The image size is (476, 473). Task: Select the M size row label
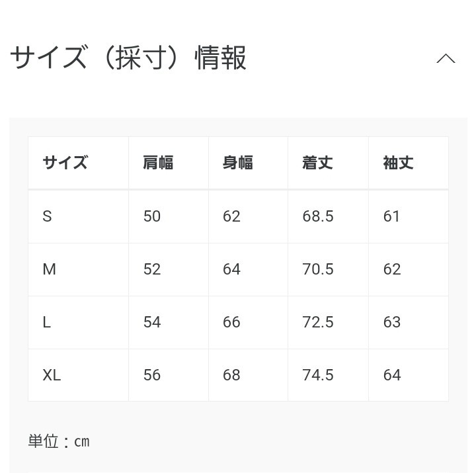pyautogui.click(x=49, y=269)
